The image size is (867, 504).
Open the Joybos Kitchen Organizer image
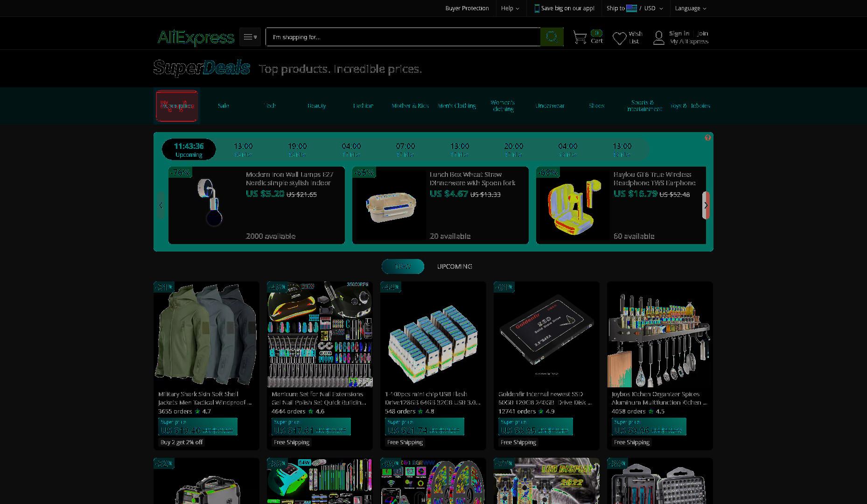(660, 334)
